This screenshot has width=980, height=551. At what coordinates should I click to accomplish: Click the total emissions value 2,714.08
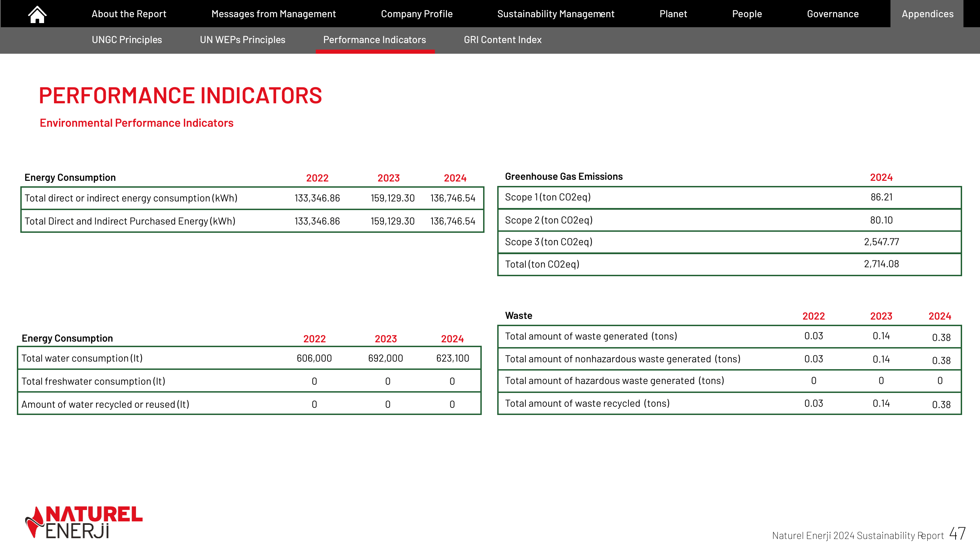pyautogui.click(x=882, y=264)
